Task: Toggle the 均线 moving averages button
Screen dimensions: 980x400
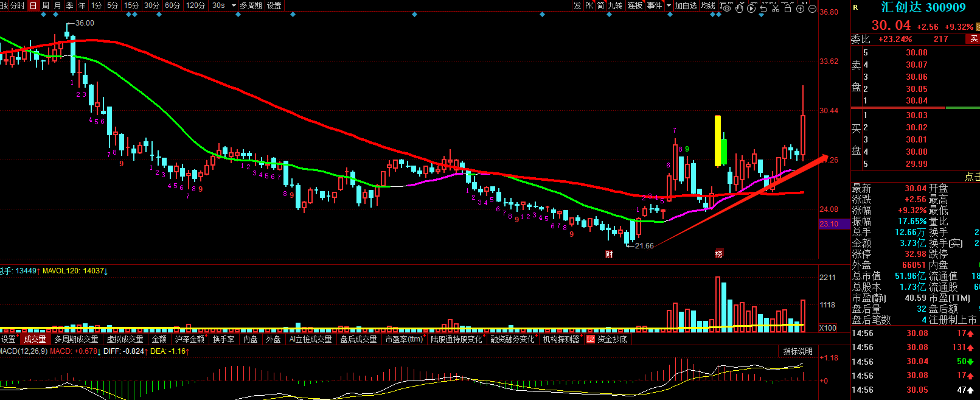Action: 707,5
